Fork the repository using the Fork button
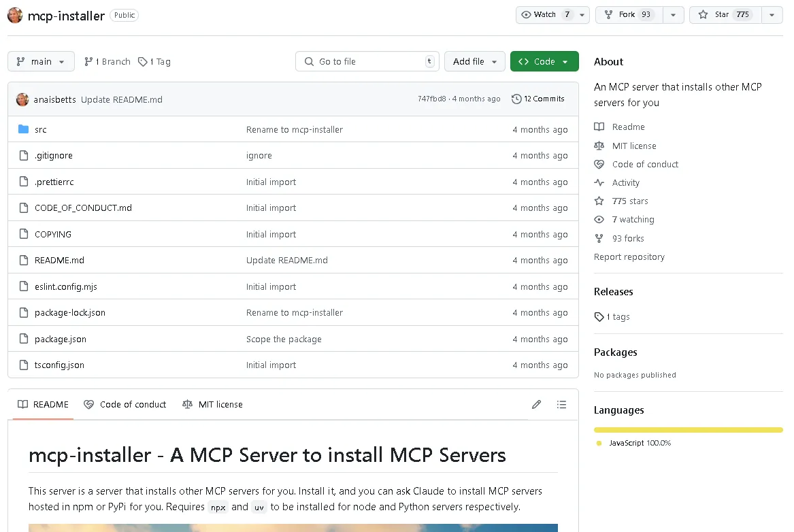 pos(630,15)
